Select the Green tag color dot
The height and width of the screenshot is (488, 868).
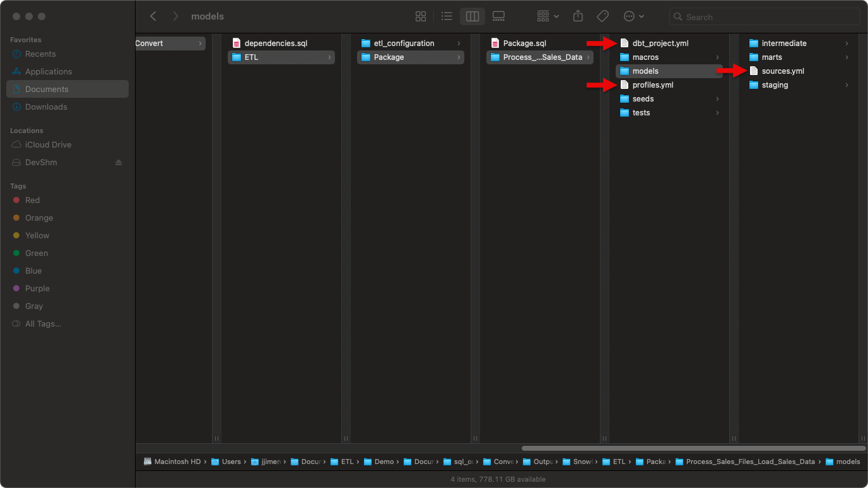(16, 253)
